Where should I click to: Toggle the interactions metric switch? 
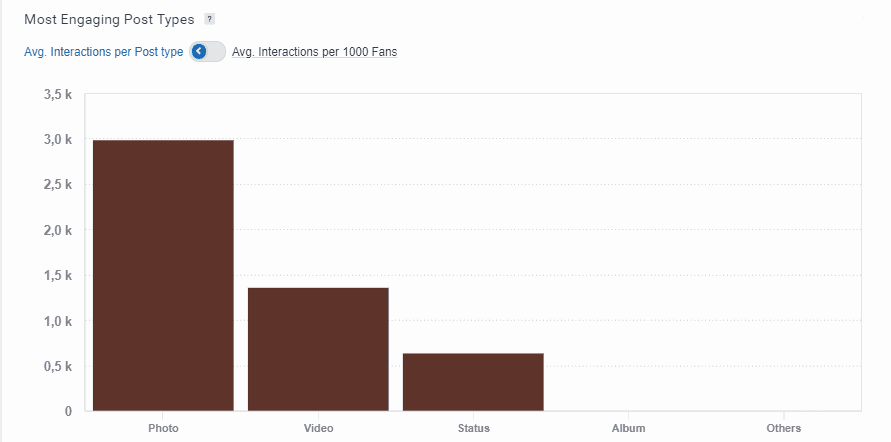click(x=207, y=52)
